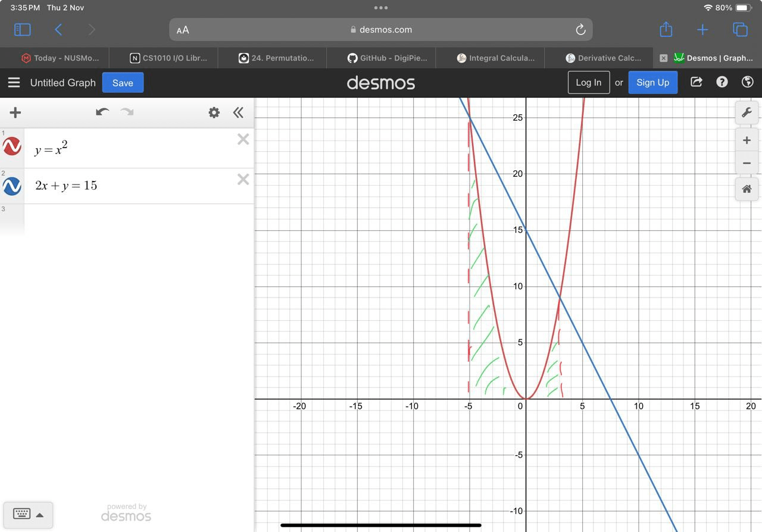Reload the page
Screen dimensions: 762x532
581,30
